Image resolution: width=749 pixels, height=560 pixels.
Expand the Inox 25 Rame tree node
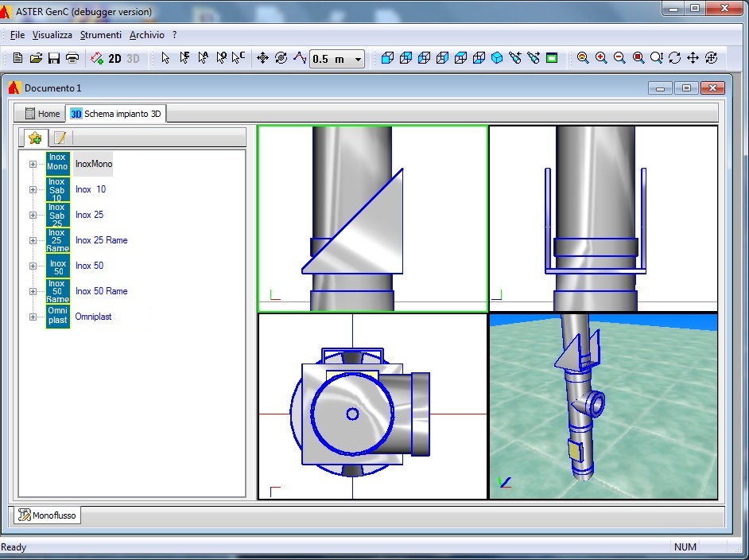(33, 240)
